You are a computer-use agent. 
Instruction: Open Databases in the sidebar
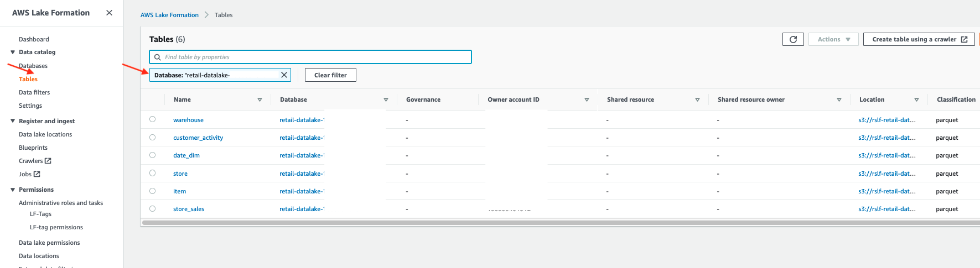tap(33, 66)
